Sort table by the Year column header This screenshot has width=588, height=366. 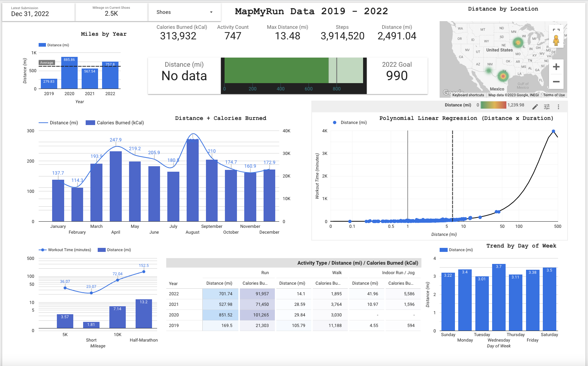(x=173, y=284)
